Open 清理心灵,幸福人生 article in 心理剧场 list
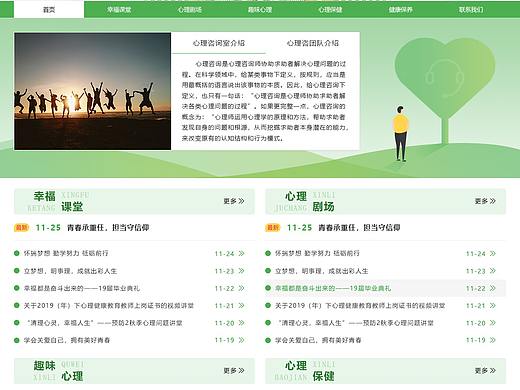 (x=356, y=323)
